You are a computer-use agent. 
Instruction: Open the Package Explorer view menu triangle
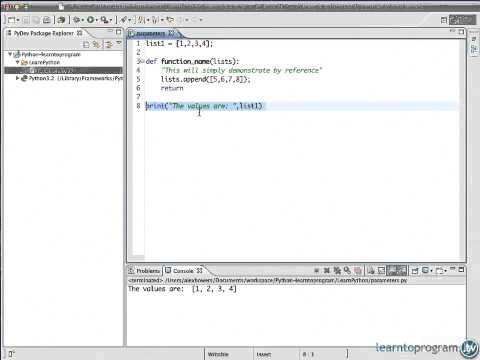pos(119,43)
